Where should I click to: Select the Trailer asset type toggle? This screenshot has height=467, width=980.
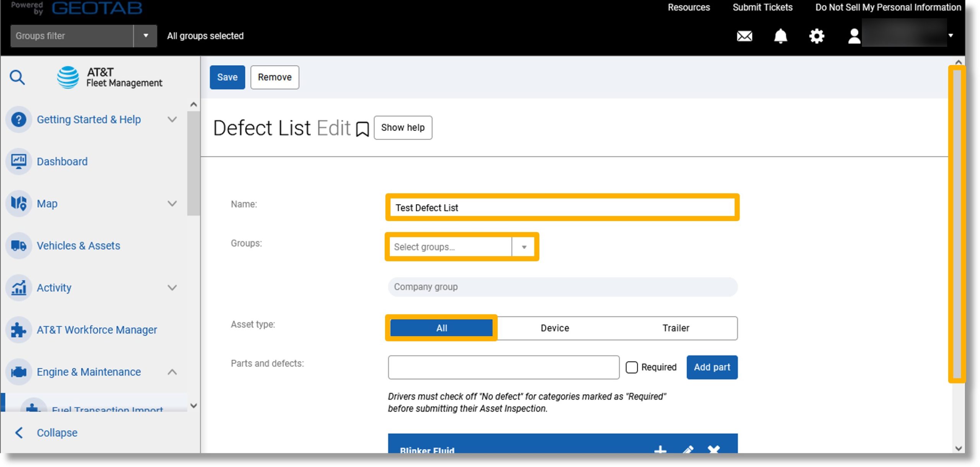coord(676,328)
